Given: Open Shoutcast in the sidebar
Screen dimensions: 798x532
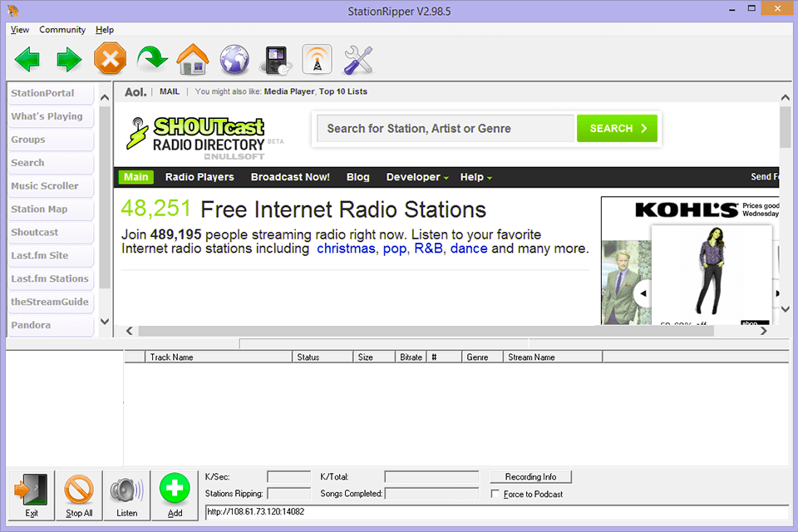Looking at the screenshot, I should 51,232.
